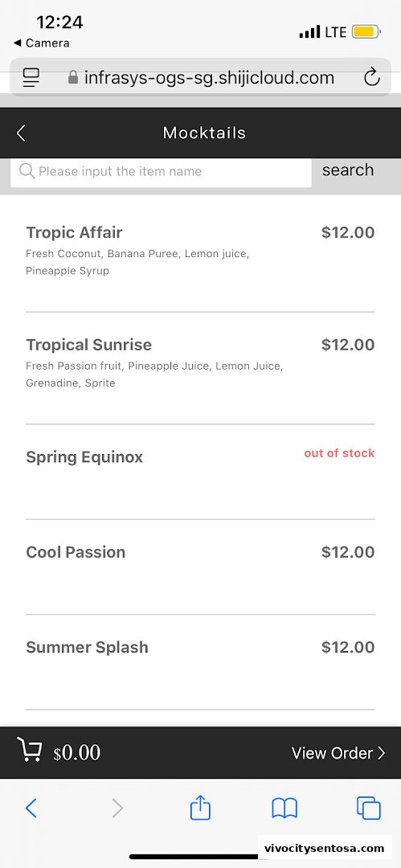Open the Safari bookmarks book icon

(x=284, y=809)
